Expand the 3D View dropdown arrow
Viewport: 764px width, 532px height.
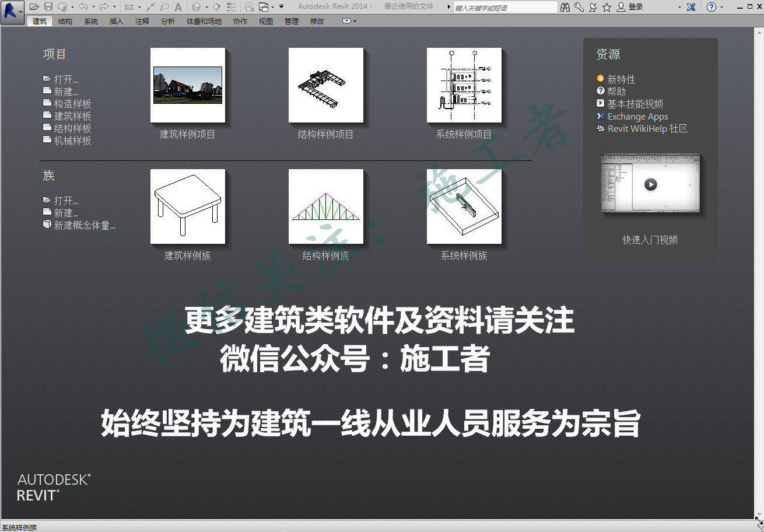pyautogui.click(x=206, y=7)
